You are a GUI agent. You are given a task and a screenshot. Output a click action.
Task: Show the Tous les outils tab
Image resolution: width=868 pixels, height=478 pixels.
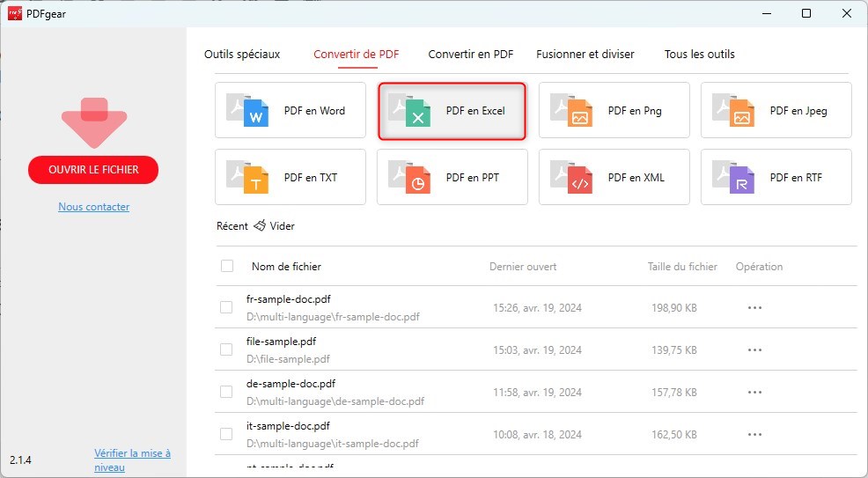click(700, 55)
